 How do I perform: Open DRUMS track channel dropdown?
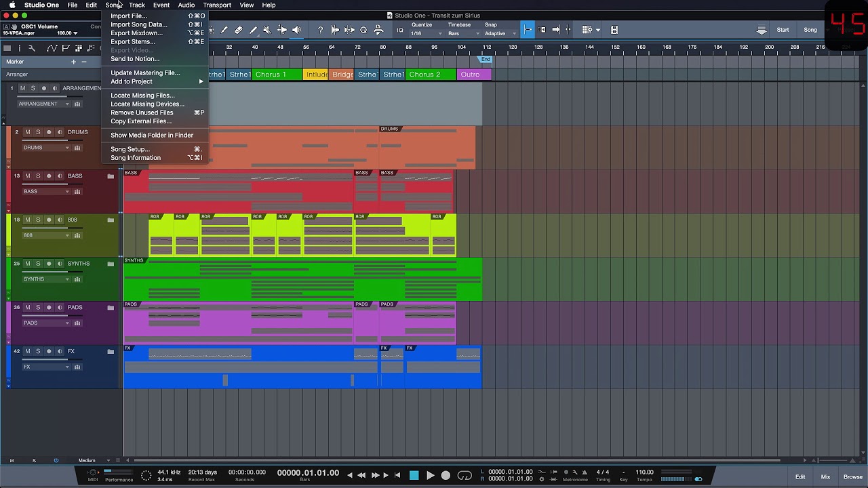tap(46, 148)
